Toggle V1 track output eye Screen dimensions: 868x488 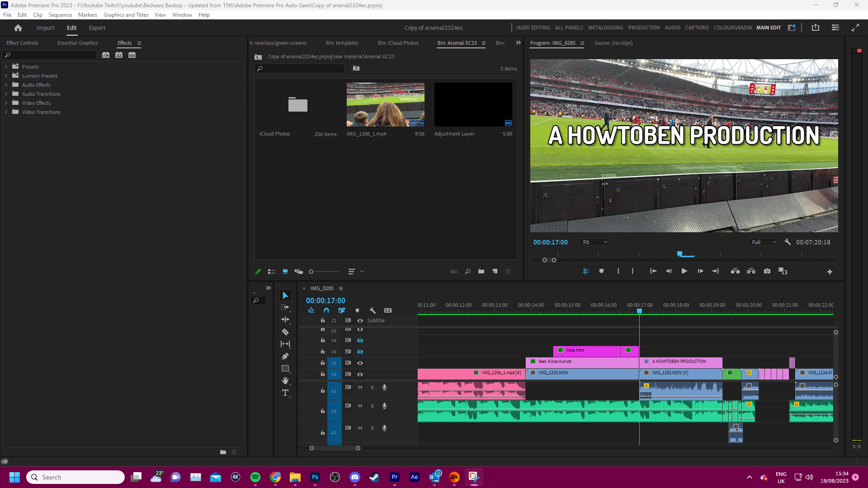(x=360, y=374)
